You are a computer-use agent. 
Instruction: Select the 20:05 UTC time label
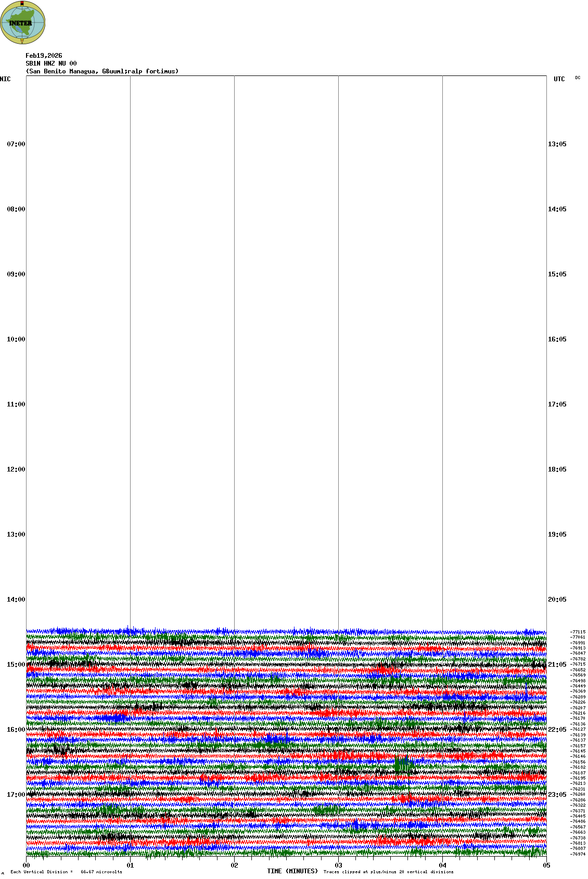pyautogui.click(x=557, y=600)
